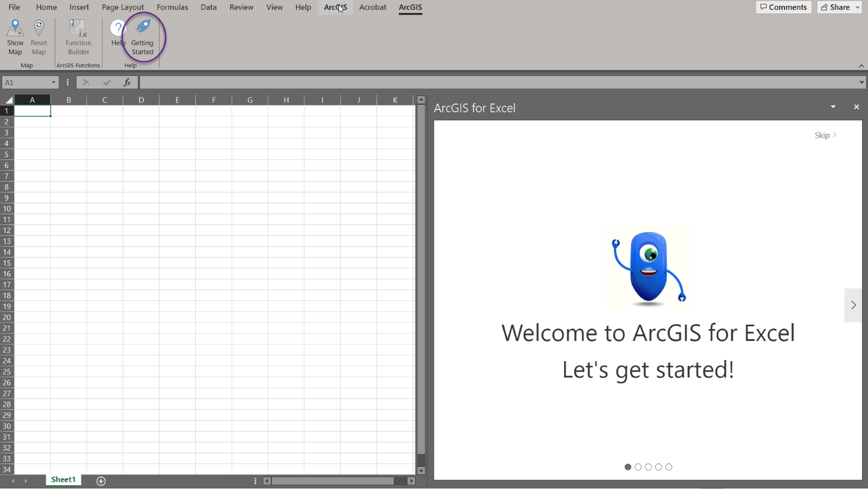Select row 20 header
The image size is (868, 489).
tap(7, 317)
